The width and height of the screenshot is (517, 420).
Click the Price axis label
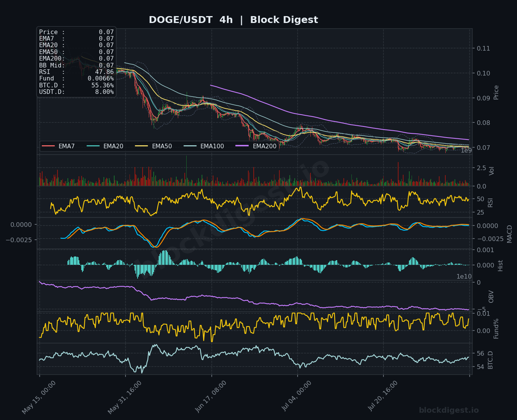[496, 92]
